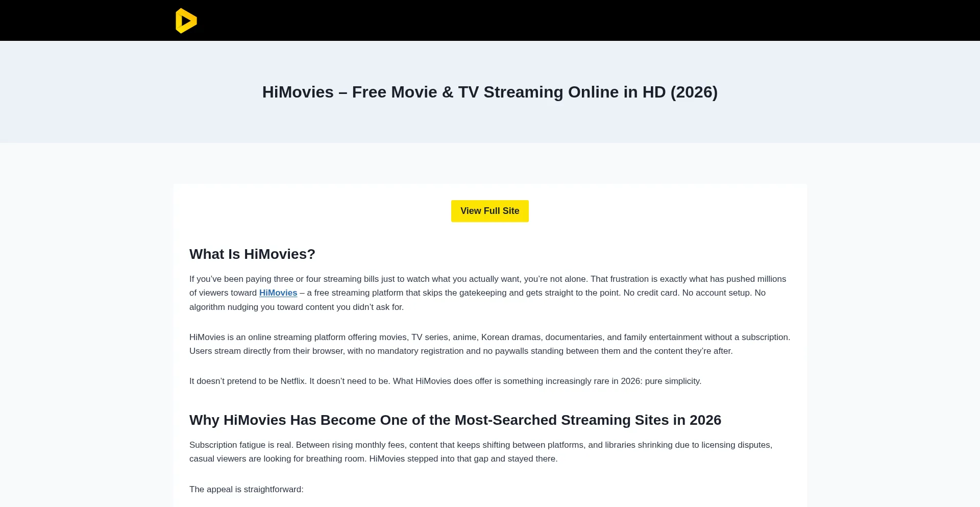Screen dimensions: 980x507
Task: Open the View Full Site button
Action: point(490,211)
